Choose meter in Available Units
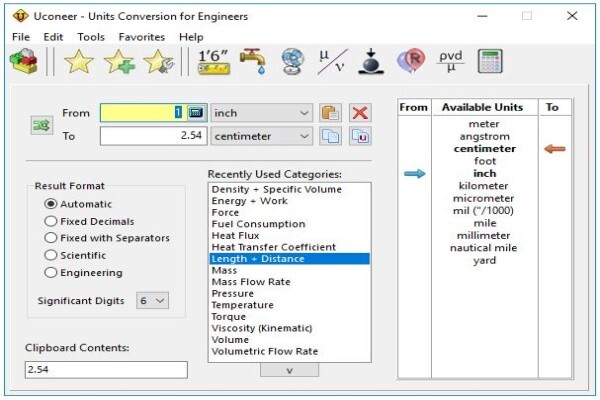The width and height of the screenshot is (600, 400). pyautogui.click(x=484, y=124)
